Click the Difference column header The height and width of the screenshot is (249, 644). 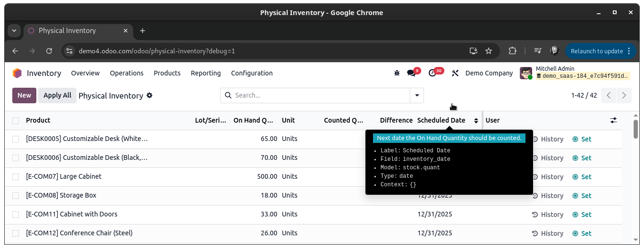(396, 120)
